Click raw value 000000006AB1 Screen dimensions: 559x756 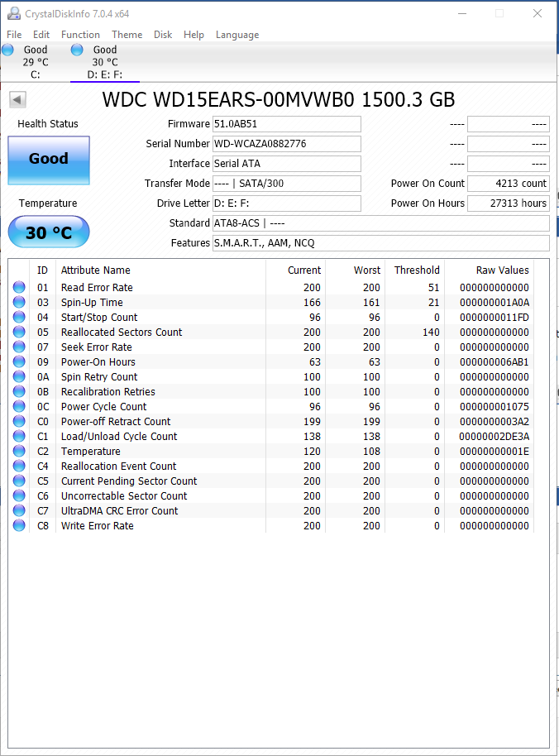[x=494, y=361]
